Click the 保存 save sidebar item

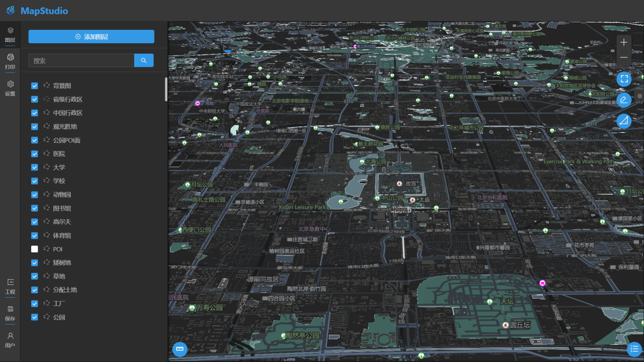(10, 314)
